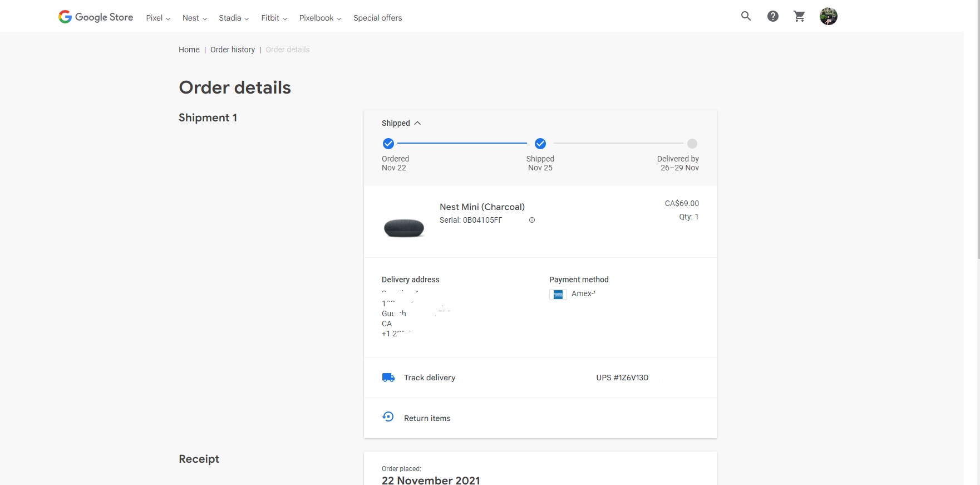The width and height of the screenshot is (980, 485).
Task: Click the Return items arrow icon
Action: pos(388,417)
